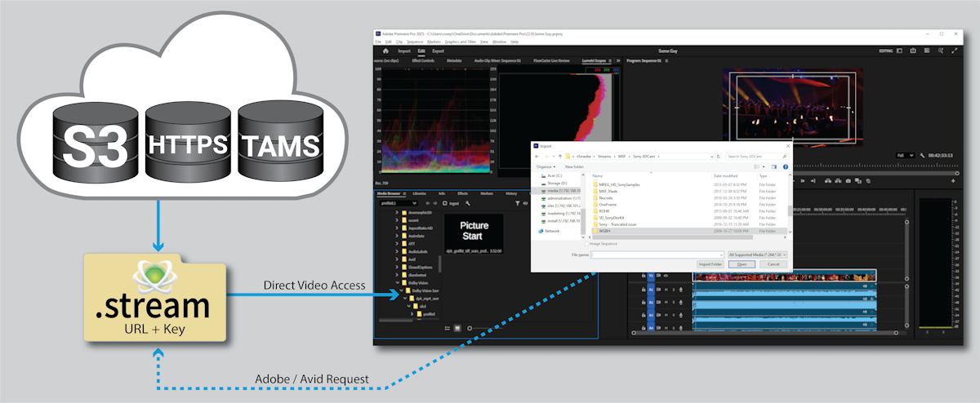Click the Import Folder button
The image size is (980, 403).
[710, 264]
